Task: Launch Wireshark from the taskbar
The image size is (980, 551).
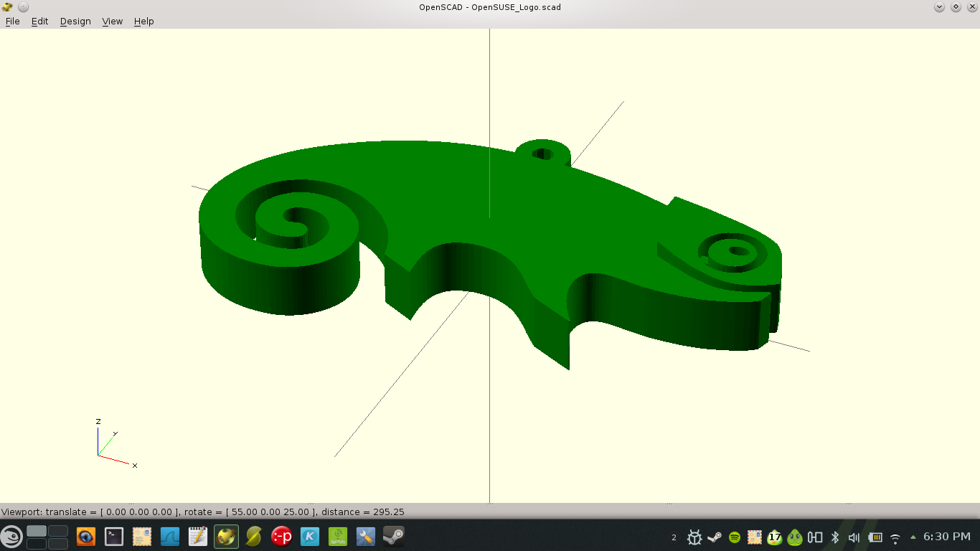Action: point(170,537)
